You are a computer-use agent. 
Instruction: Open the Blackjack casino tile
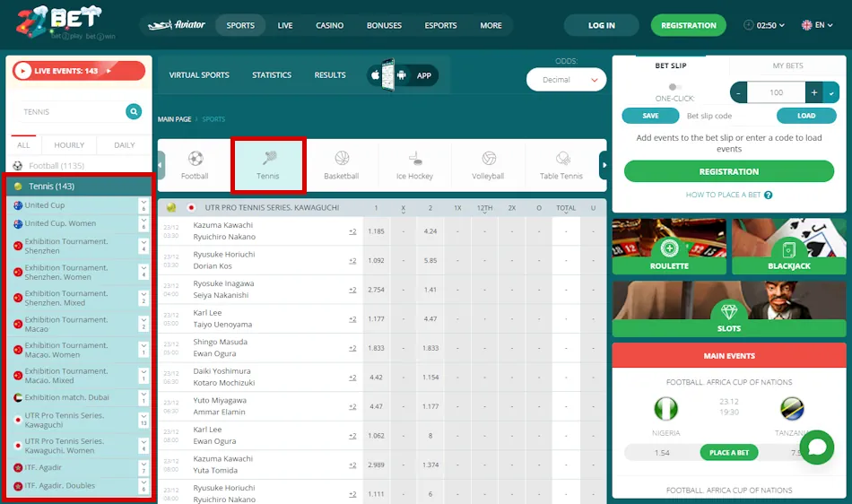point(789,247)
